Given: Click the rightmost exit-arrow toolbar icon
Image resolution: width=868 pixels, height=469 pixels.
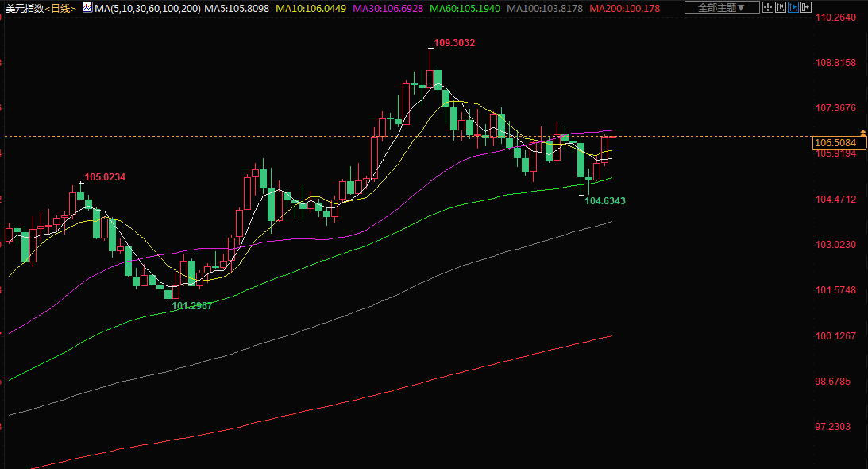Looking at the screenshot, I should pos(806,8).
